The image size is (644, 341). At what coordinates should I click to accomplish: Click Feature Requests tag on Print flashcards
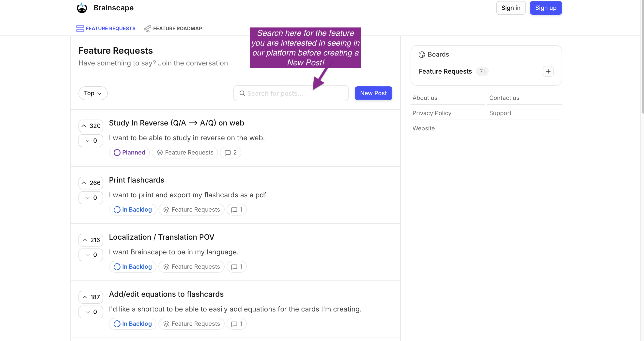(x=191, y=210)
